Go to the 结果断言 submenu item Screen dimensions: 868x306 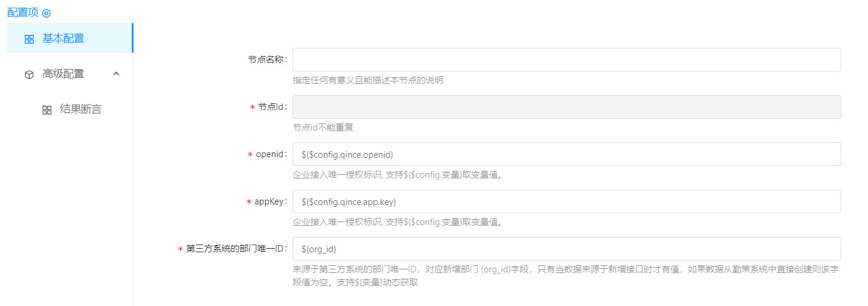pyautogui.click(x=81, y=110)
